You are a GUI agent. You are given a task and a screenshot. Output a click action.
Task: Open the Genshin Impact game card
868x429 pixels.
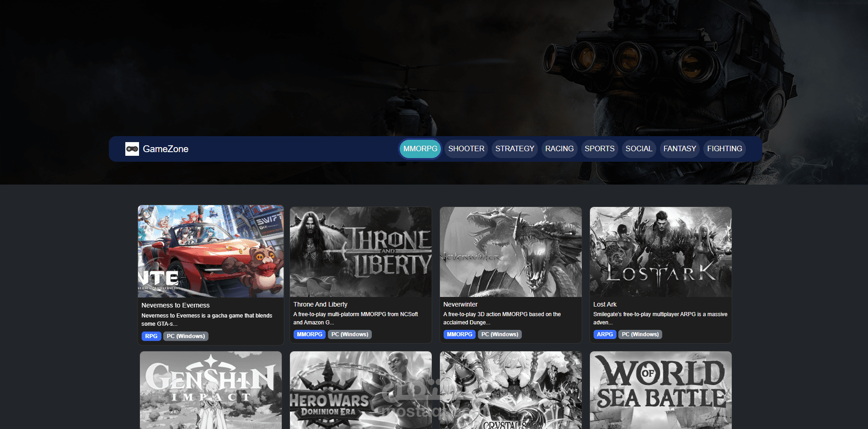tap(211, 390)
